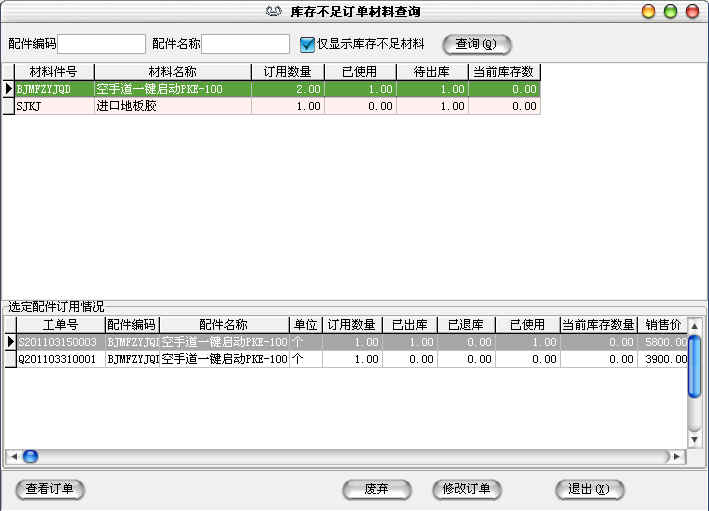Click 单位 column header

306,325
